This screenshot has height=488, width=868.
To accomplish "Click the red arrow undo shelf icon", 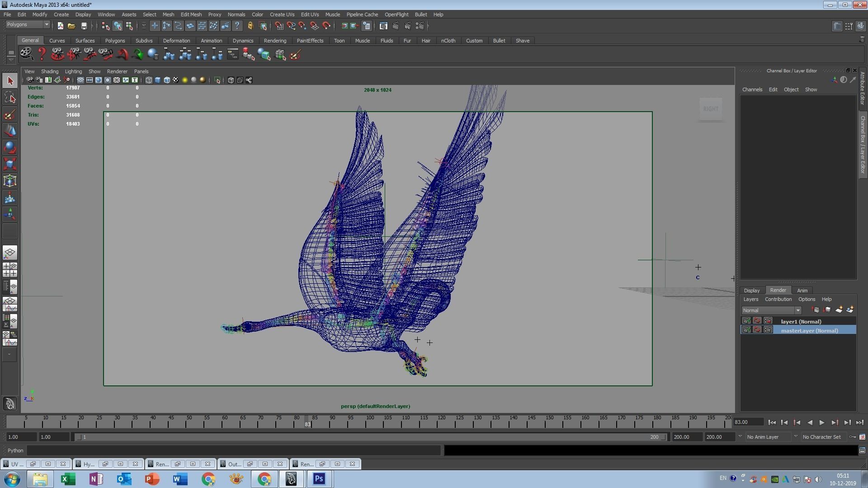I will (122, 55).
